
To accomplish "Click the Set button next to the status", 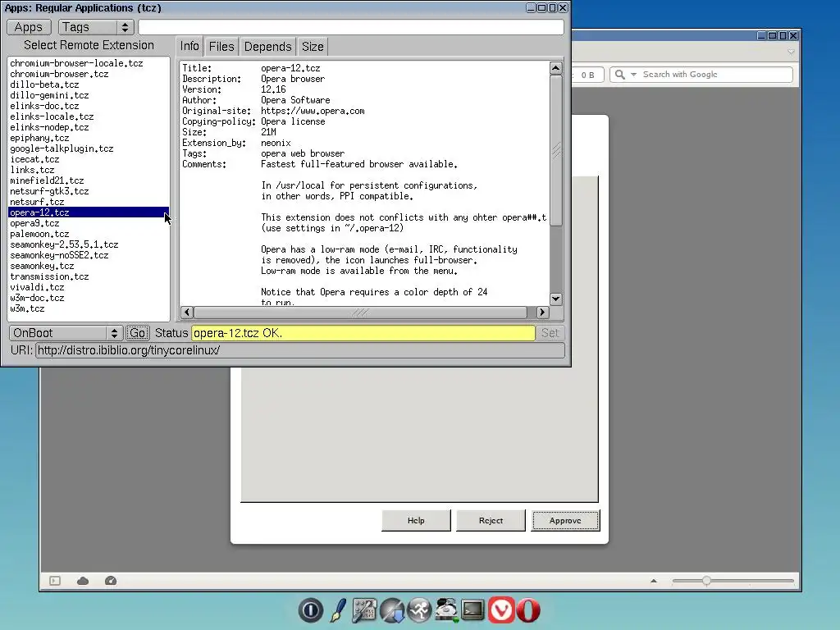I will tap(550, 333).
